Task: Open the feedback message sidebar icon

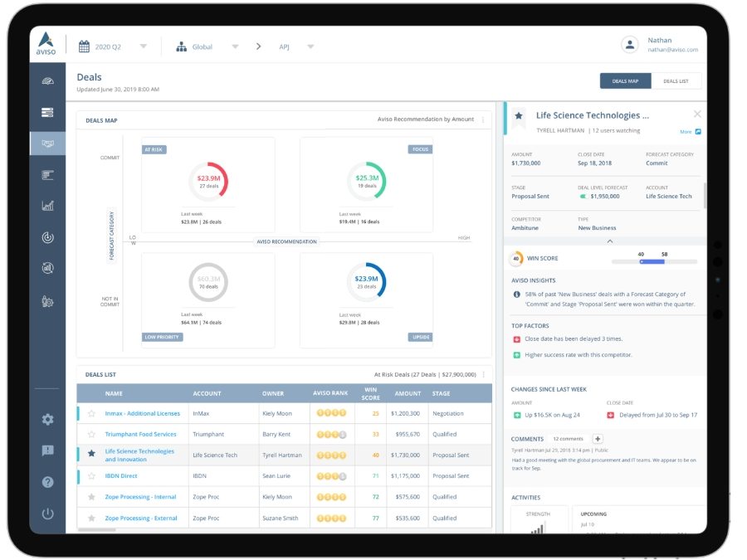Action: pos(47,450)
